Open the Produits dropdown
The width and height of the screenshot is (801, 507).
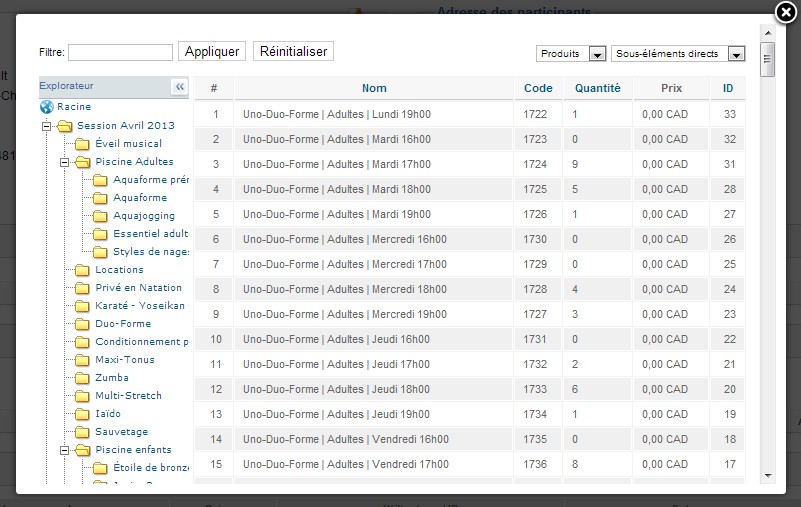pos(571,54)
